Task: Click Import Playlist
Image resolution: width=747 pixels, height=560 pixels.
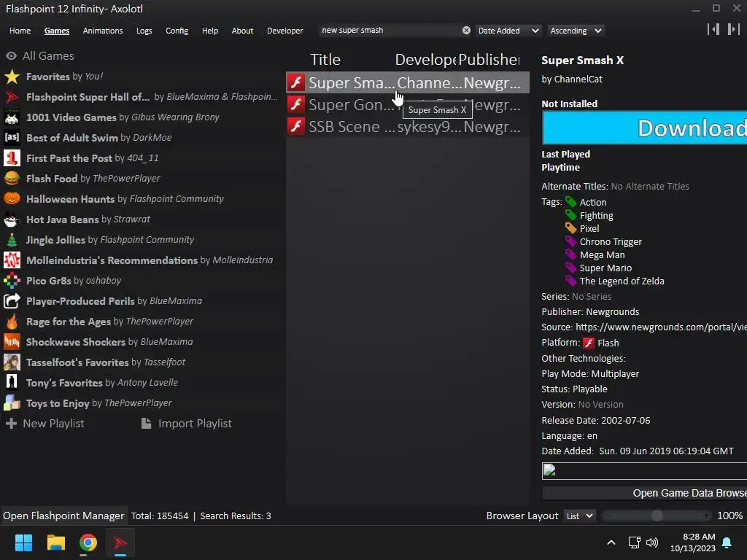Action: click(187, 424)
